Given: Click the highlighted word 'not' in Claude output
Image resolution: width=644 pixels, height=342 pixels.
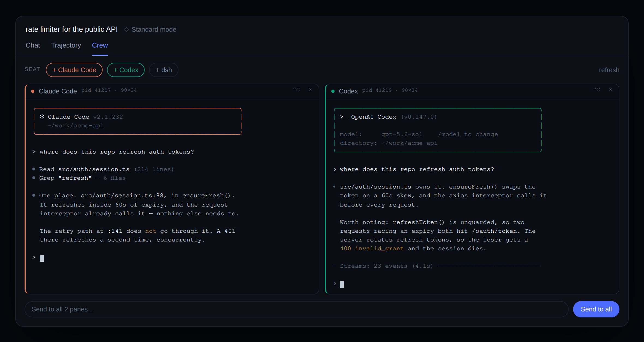Looking at the screenshot, I should [151, 231].
